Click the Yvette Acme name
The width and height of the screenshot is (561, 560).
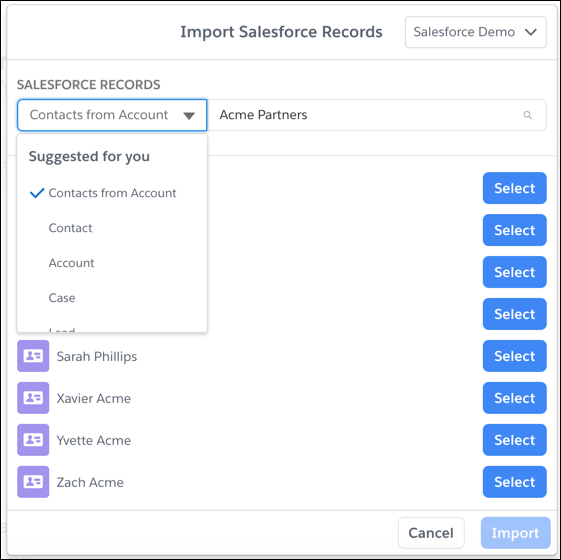click(94, 440)
